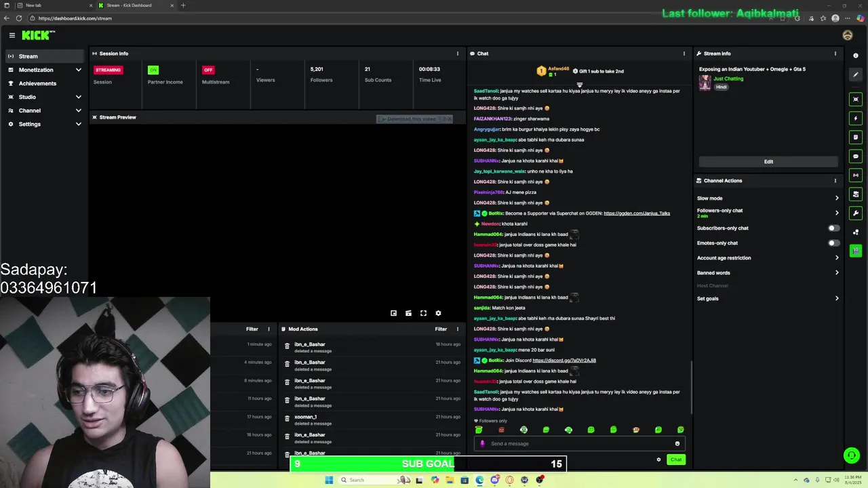
Task: Open Slow mode options
Action: coord(768,199)
